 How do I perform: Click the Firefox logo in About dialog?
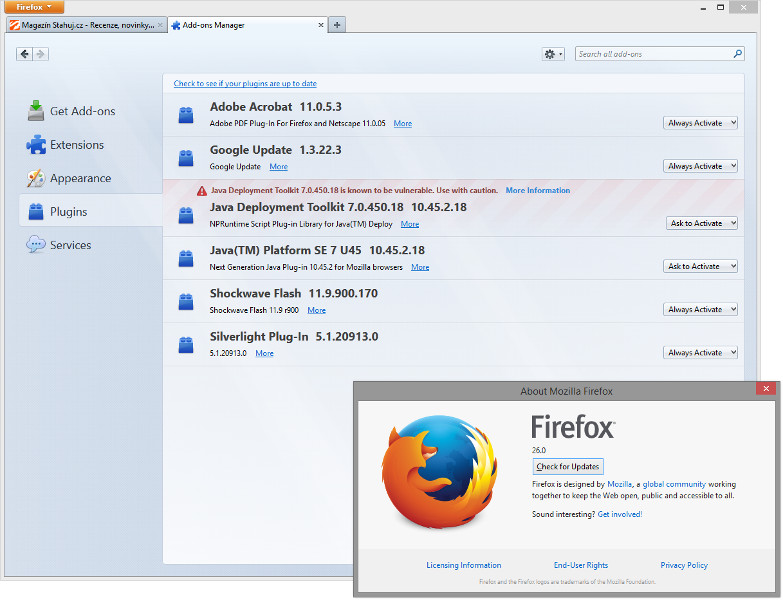439,472
